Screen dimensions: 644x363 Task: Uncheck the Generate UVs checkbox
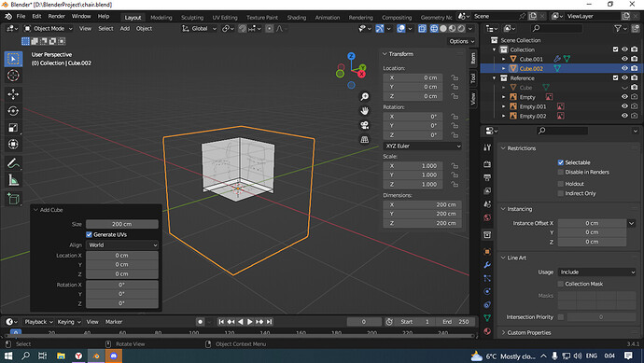(x=89, y=234)
